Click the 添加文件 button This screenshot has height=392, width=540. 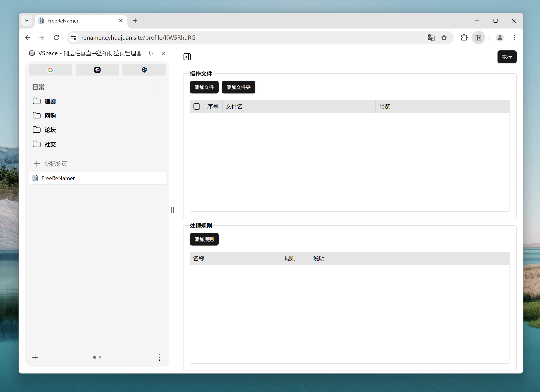[204, 87]
